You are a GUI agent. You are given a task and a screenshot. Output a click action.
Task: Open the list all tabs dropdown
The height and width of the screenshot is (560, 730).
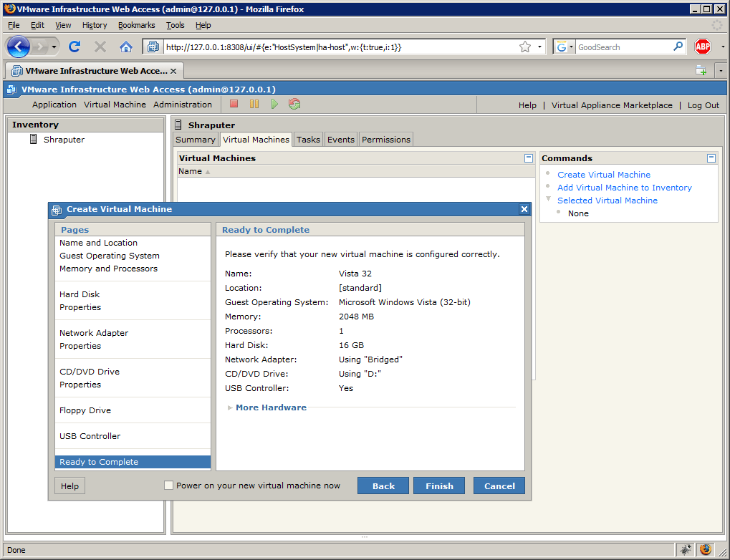721,71
